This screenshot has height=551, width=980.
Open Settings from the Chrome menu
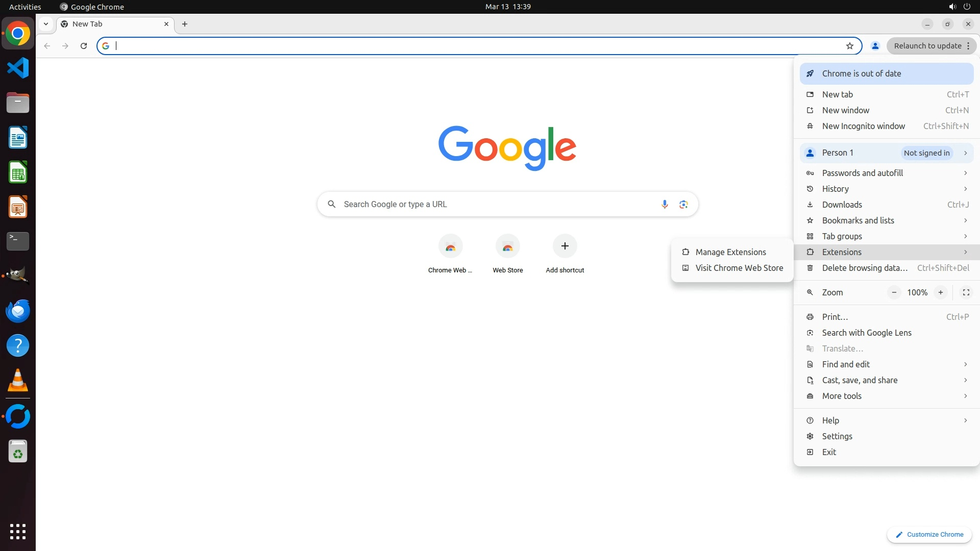837,436
